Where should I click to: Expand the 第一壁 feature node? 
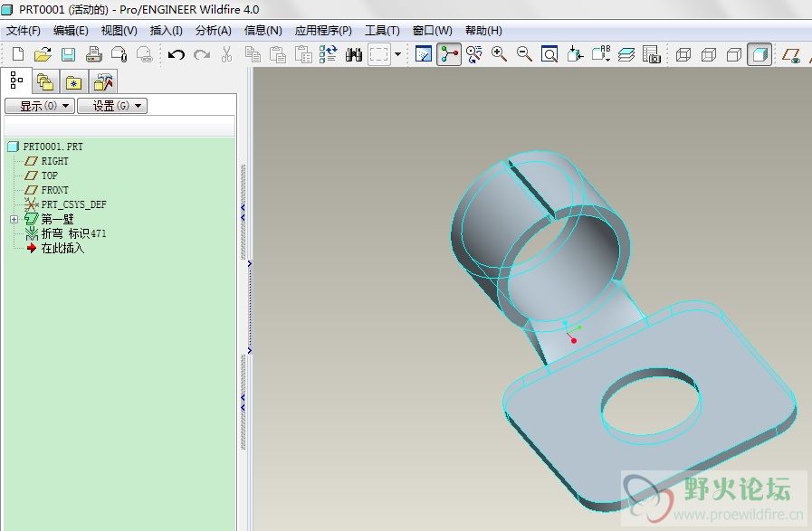[14, 219]
